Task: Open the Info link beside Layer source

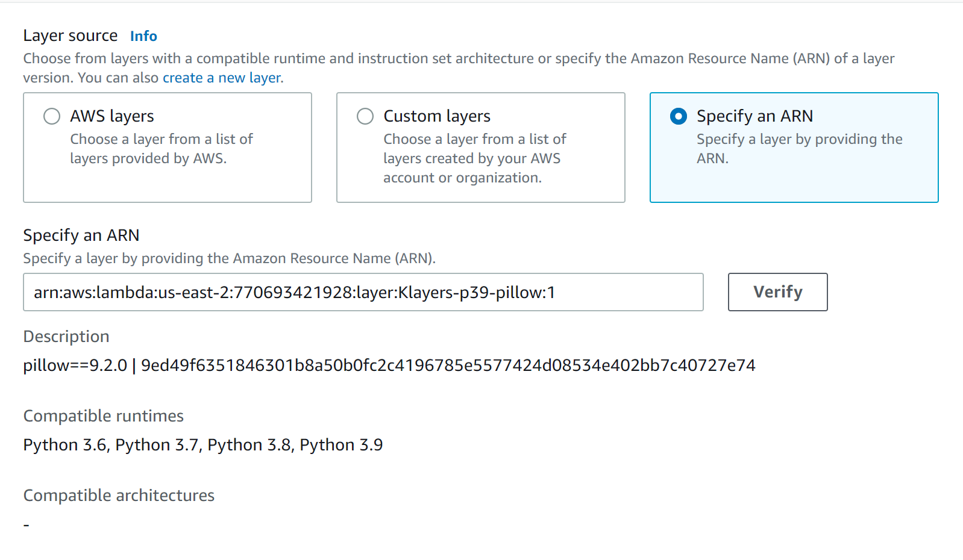Action: coord(143,36)
